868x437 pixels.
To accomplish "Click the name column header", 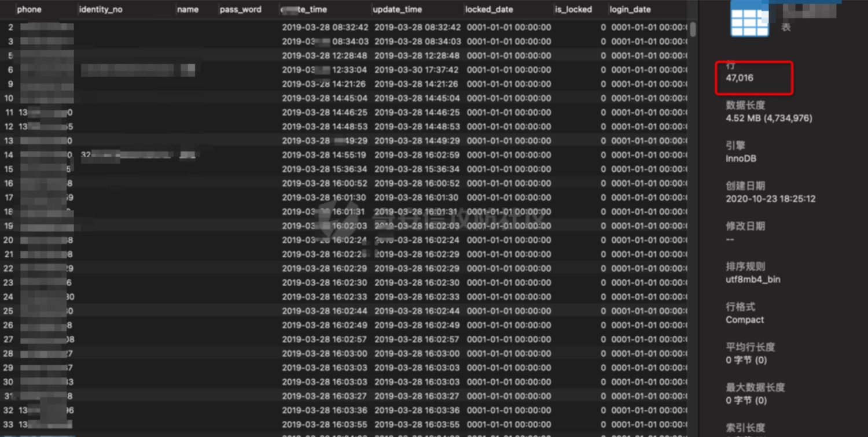I will tap(188, 9).
